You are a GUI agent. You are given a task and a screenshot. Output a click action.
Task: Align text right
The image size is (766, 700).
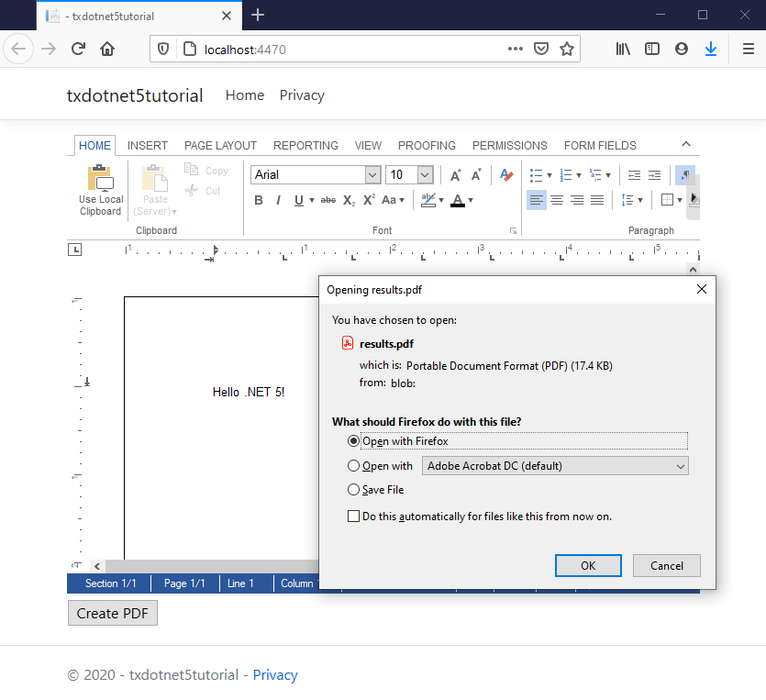click(x=577, y=200)
